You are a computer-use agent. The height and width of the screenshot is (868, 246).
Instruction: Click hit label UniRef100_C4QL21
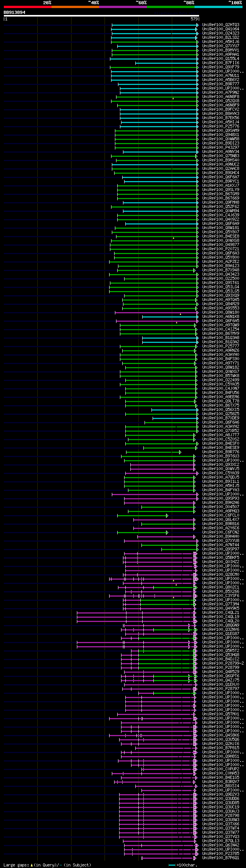tap(221, 612)
